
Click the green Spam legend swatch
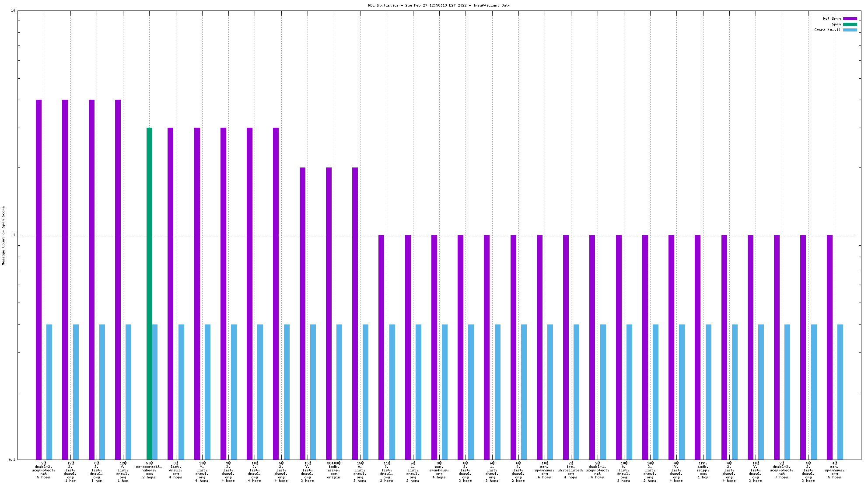(x=850, y=24)
